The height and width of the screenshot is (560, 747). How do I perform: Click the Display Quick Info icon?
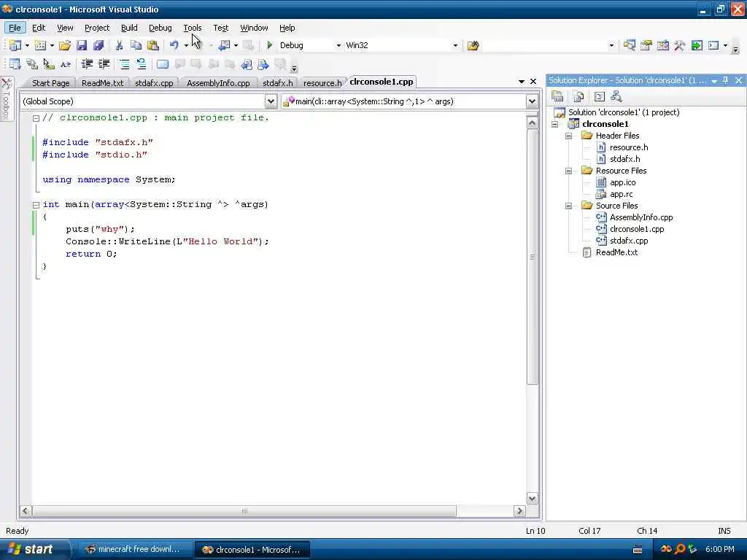(x=49, y=64)
